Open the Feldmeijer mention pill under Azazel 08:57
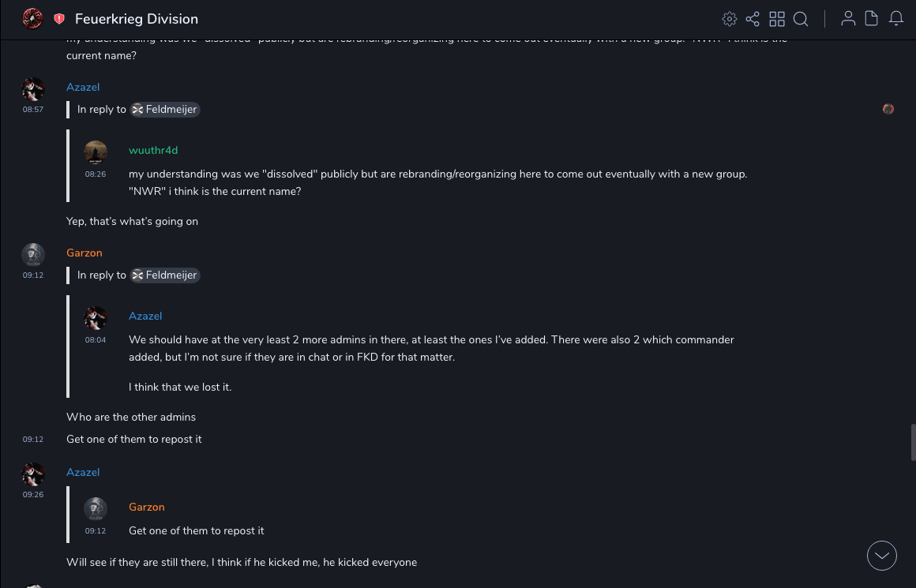 click(165, 110)
